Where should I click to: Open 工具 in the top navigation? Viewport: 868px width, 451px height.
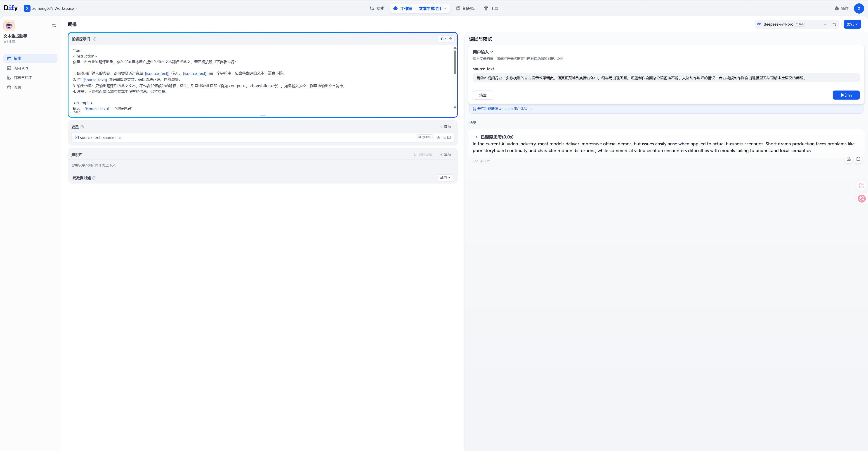(x=491, y=8)
